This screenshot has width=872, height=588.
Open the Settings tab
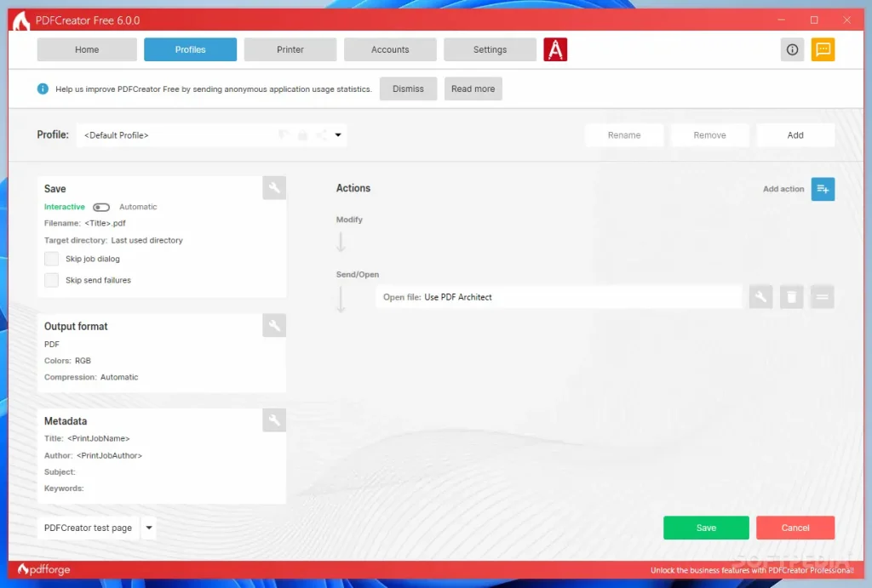(x=490, y=49)
